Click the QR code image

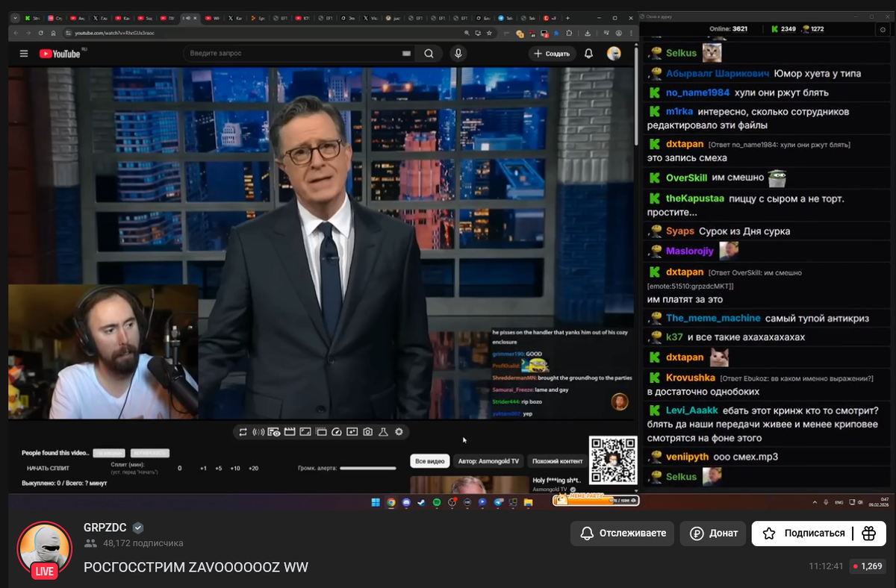[613, 460]
